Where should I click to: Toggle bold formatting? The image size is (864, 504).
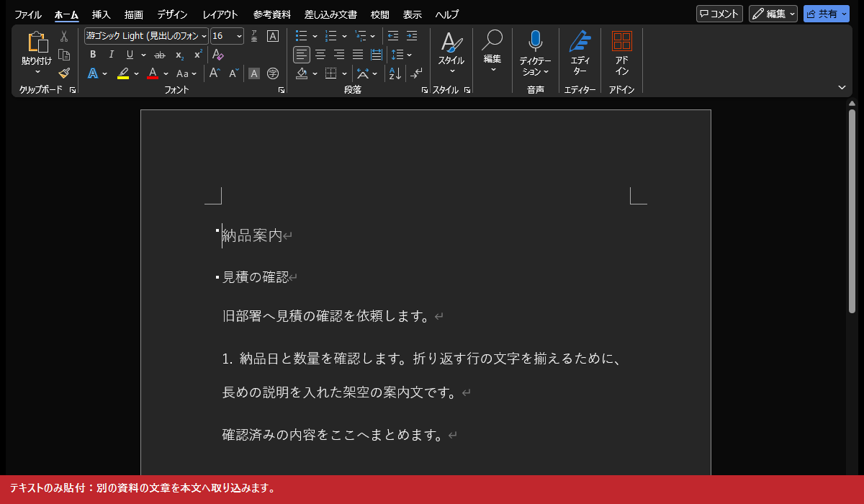point(93,55)
